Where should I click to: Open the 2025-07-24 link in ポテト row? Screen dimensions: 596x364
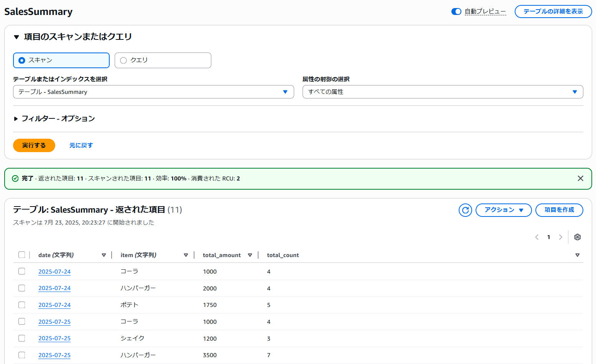(54, 305)
